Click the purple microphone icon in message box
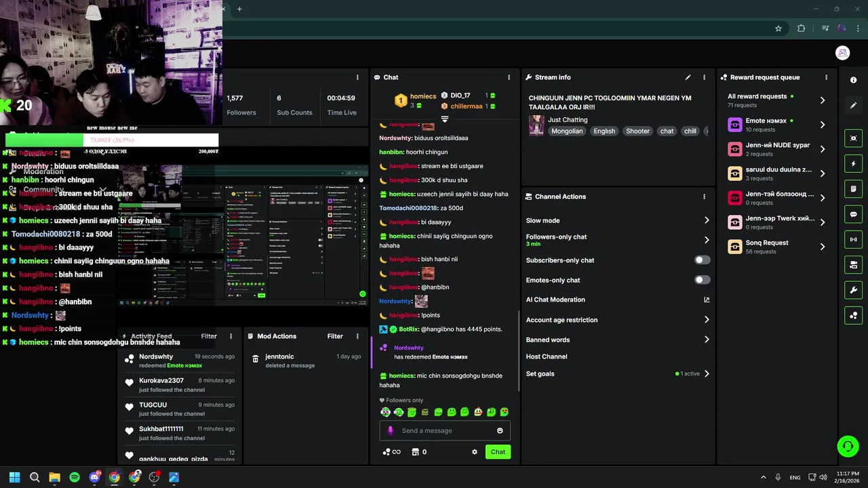868x488 pixels. (x=390, y=430)
